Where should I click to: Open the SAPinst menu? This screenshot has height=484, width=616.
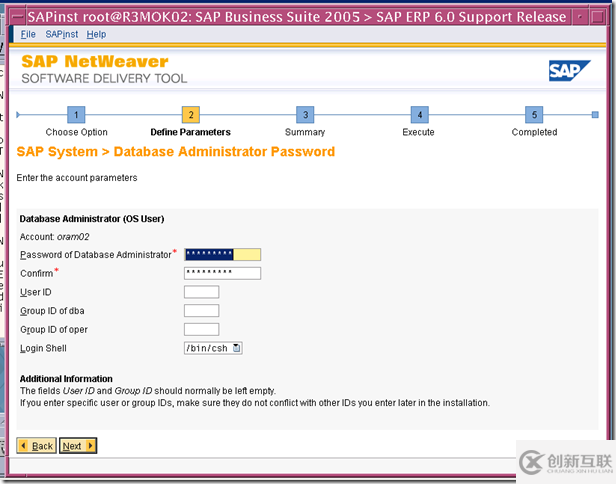coord(62,35)
